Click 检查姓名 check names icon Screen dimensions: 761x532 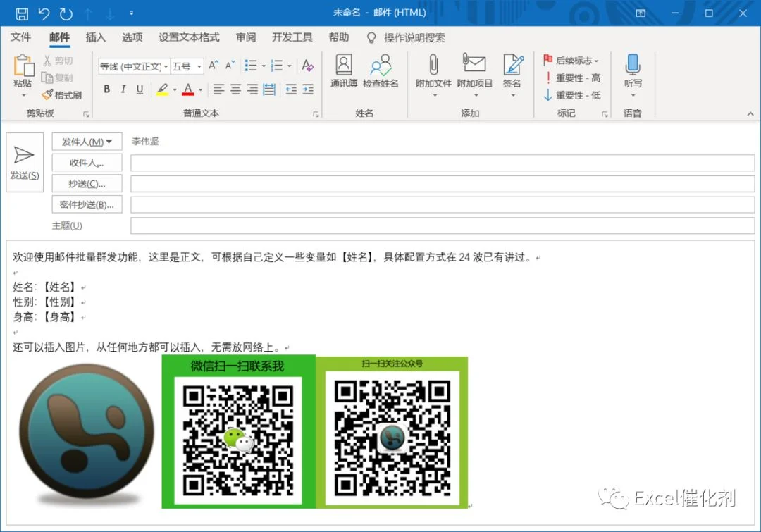[x=380, y=71]
